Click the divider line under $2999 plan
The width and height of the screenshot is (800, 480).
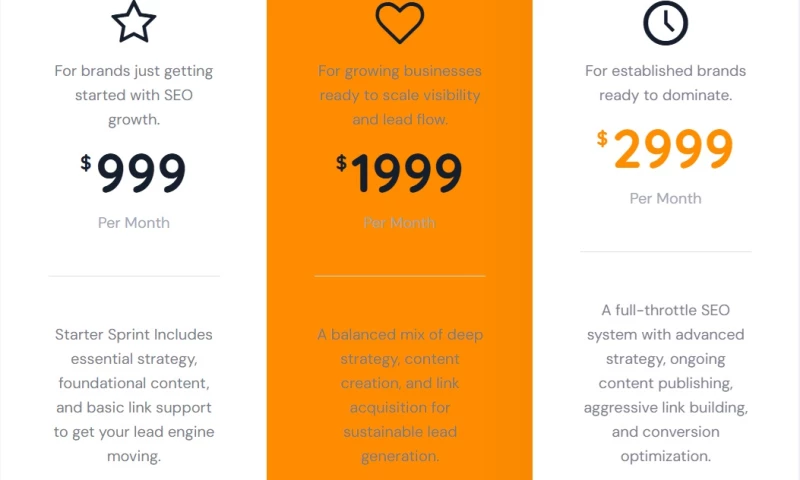coord(666,252)
